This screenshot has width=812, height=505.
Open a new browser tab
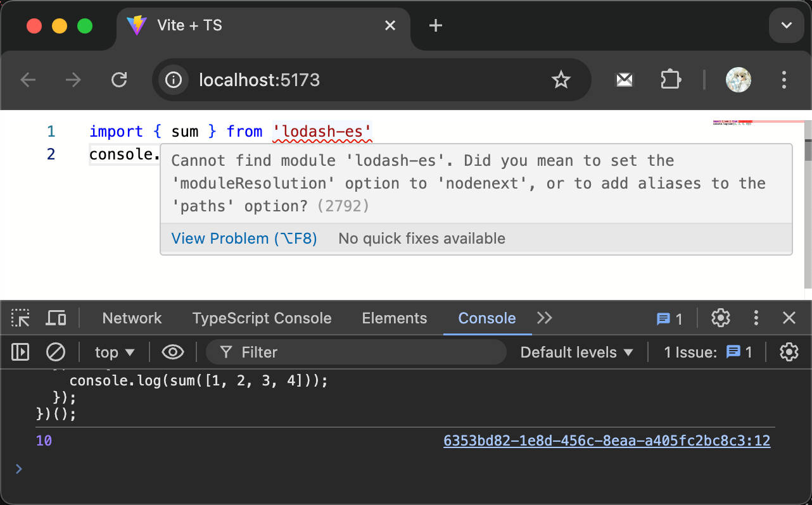click(x=436, y=25)
